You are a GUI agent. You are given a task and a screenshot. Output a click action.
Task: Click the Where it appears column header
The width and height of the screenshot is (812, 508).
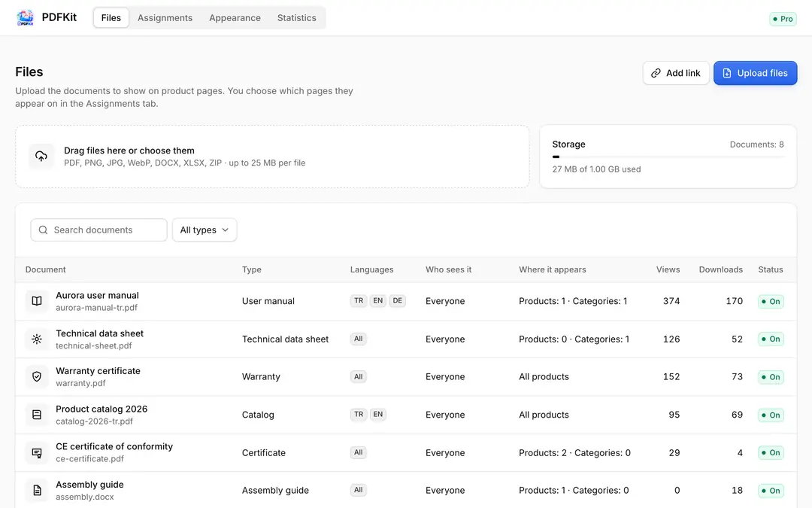tap(553, 269)
